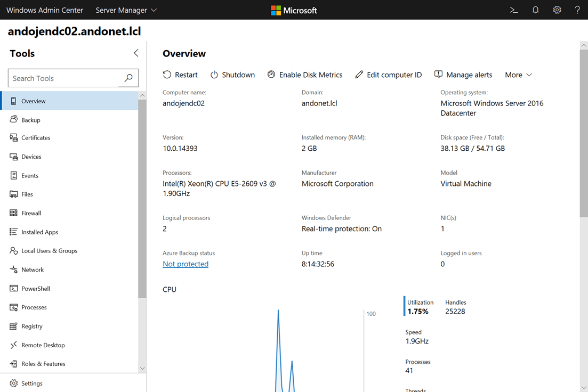Open the Backup tool

[70, 120]
